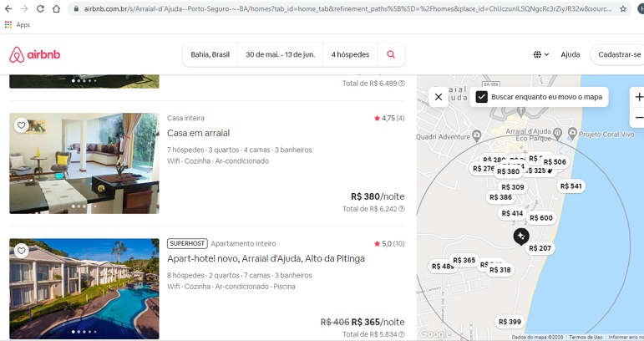Click the Google logo on the map

(x=434, y=334)
